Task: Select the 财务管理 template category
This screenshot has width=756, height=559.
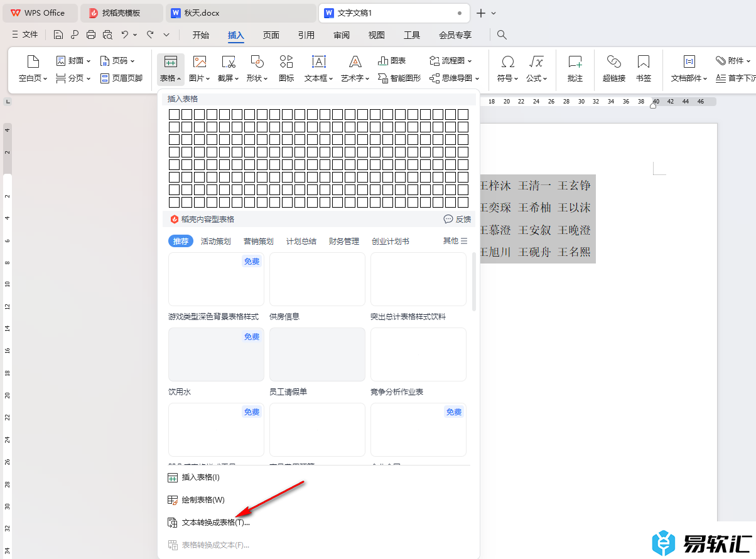Action: (344, 241)
